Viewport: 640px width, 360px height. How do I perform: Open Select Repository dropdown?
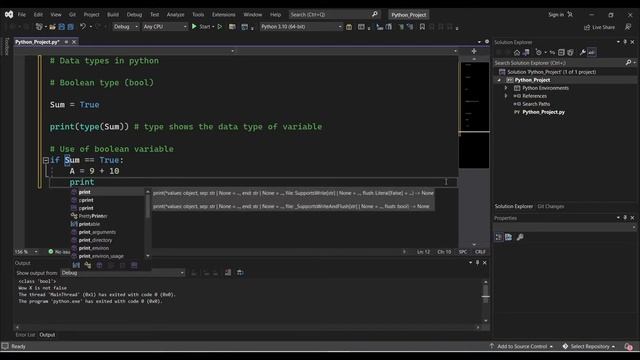(589, 347)
